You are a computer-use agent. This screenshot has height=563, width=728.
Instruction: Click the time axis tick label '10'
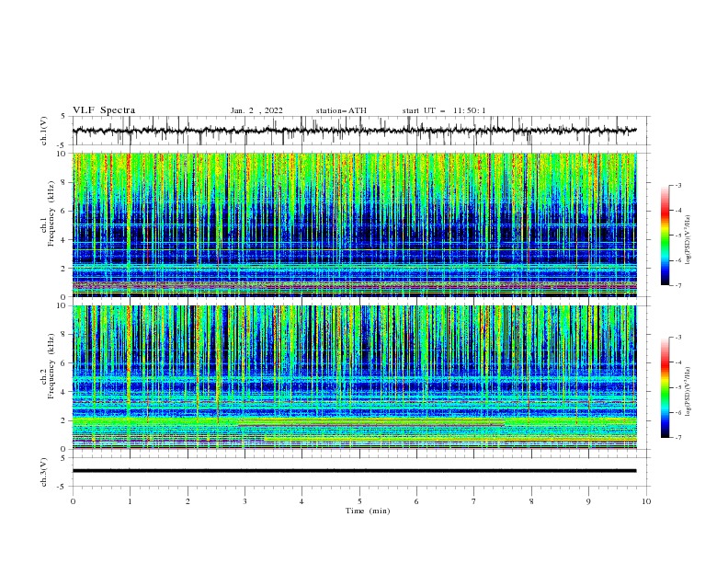(x=646, y=501)
